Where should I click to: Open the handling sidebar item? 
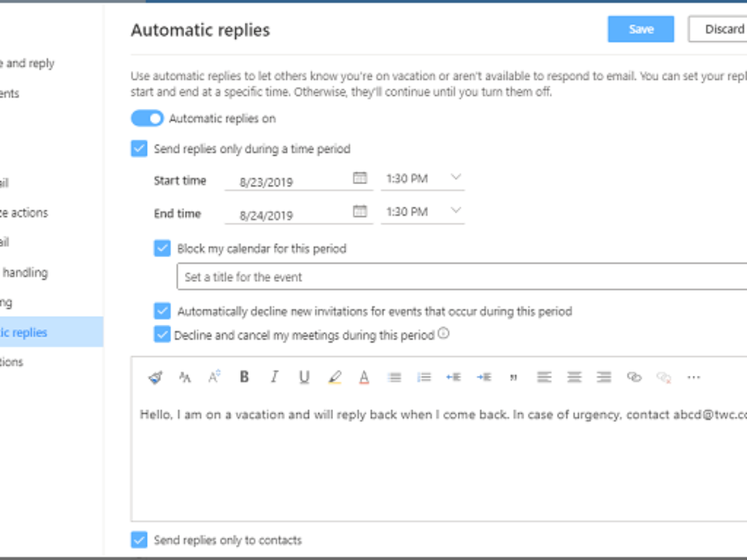click(24, 272)
